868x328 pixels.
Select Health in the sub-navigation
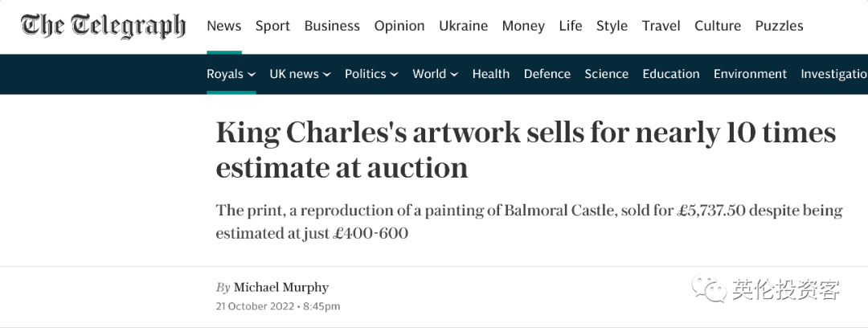coord(490,74)
